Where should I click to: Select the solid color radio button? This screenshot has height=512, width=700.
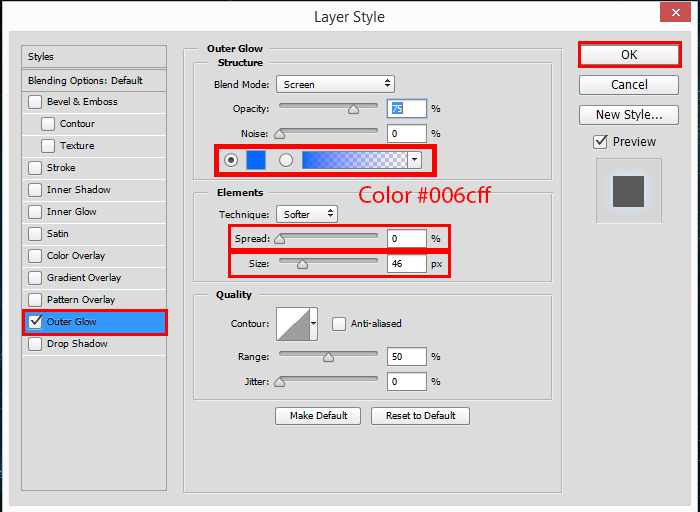232,159
